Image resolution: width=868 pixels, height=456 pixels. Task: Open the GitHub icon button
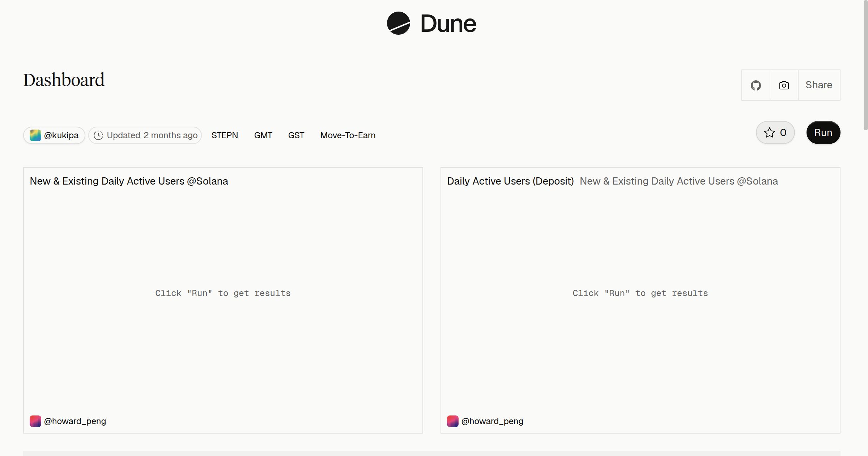pyautogui.click(x=756, y=85)
